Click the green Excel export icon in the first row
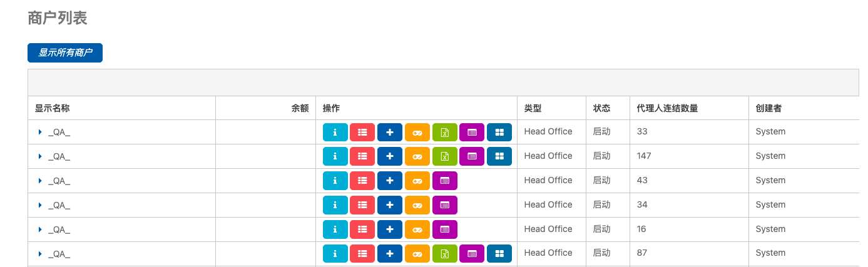Viewport: 868px width, 267px height. (x=444, y=132)
